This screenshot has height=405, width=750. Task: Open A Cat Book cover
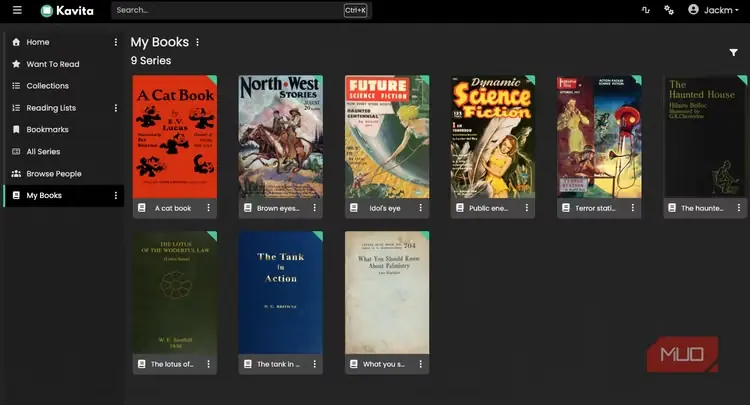tap(175, 137)
